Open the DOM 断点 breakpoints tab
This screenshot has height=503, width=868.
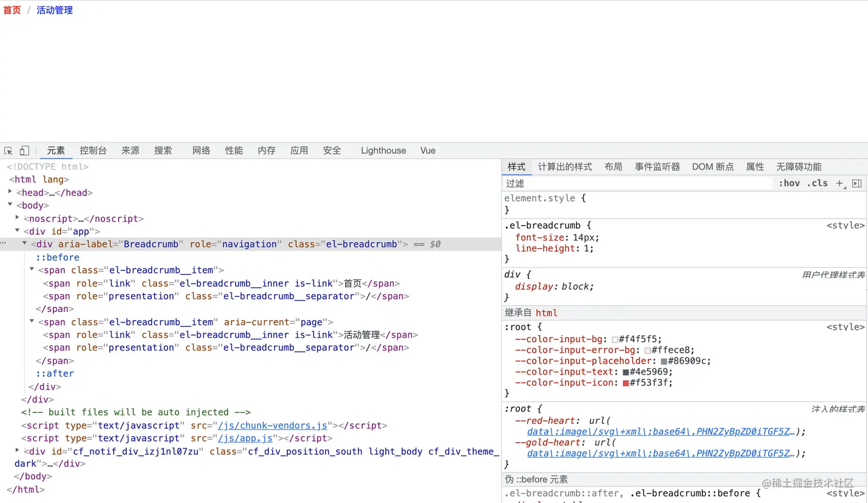(713, 167)
